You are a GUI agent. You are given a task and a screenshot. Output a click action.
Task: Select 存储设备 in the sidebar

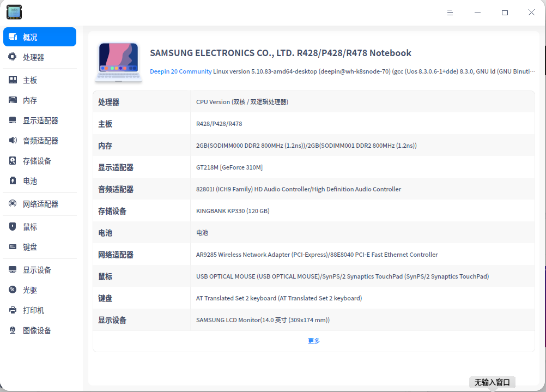click(40, 161)
